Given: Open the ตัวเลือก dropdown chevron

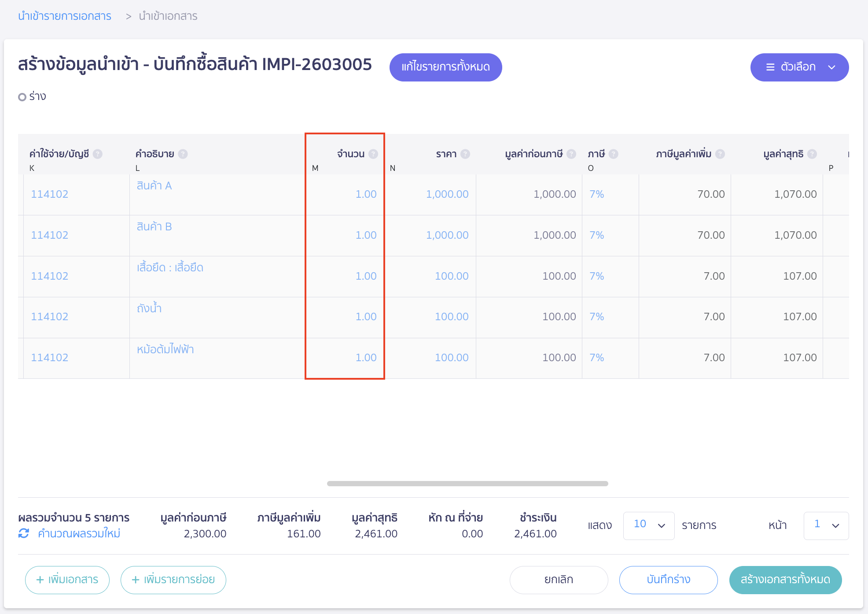Looking at the screenshot, I should click(831, 67).
